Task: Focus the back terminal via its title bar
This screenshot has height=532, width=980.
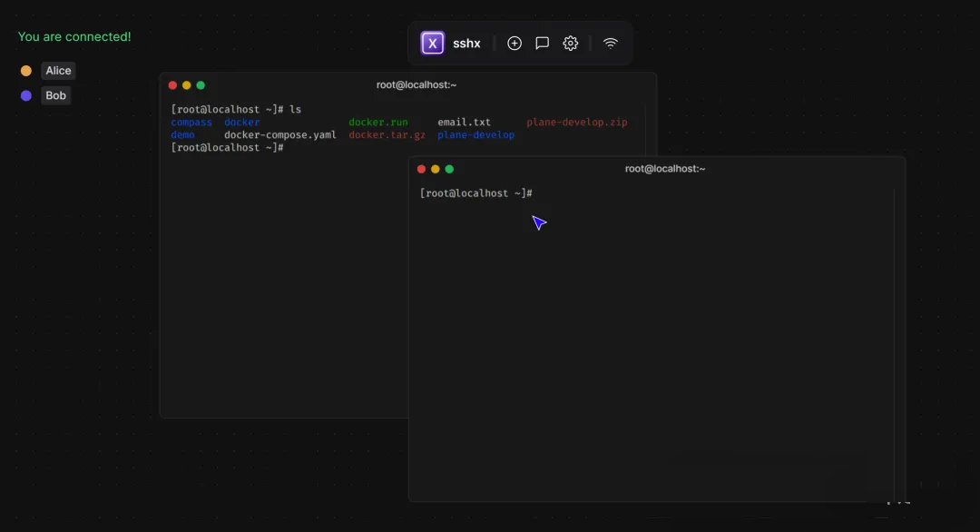Action: 416,85
